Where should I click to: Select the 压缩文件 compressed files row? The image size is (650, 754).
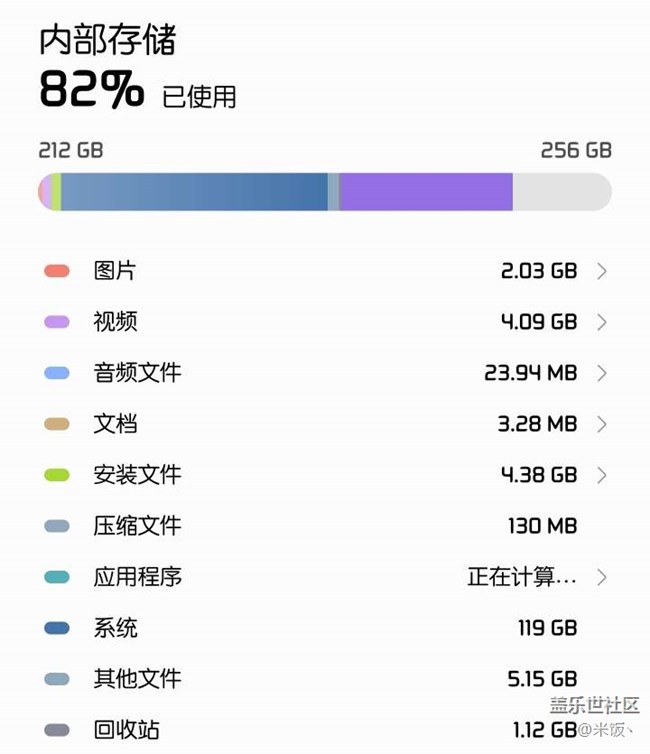pyautogui.click(x=138, y=526)
